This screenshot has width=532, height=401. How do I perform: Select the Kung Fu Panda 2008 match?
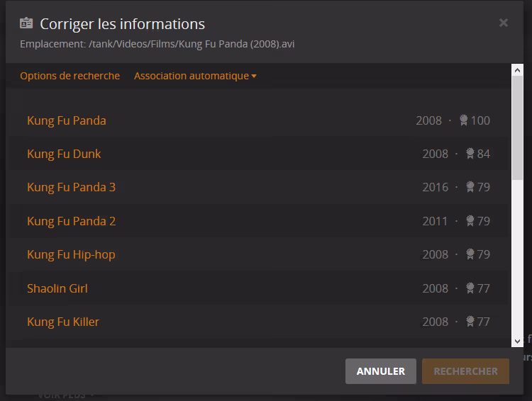coord(67,120)
